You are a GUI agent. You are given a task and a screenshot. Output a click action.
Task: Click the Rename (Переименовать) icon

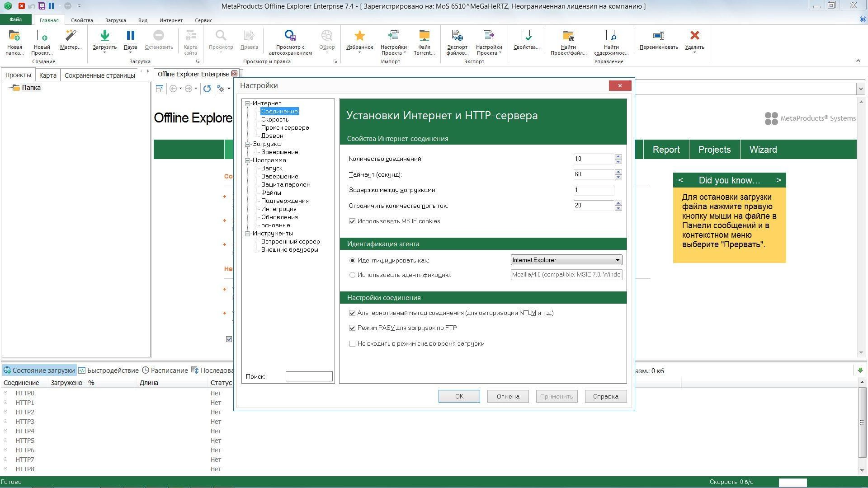(x=659, y=36)
